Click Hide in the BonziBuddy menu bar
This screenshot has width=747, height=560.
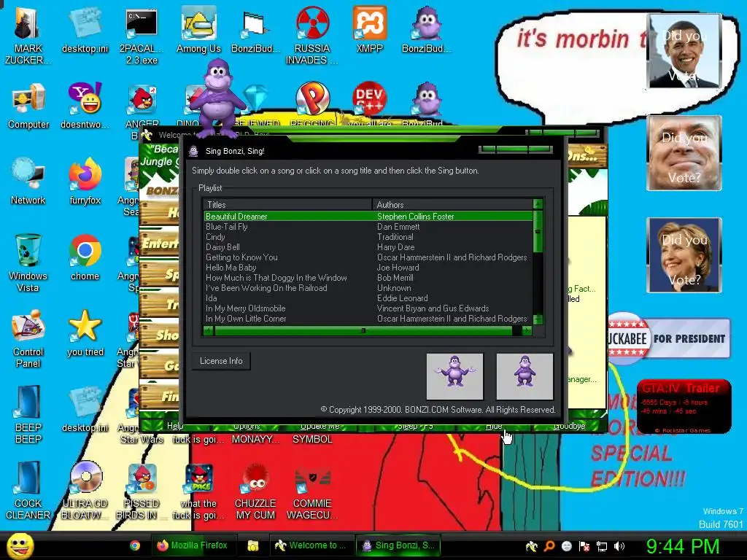point(494,426)
